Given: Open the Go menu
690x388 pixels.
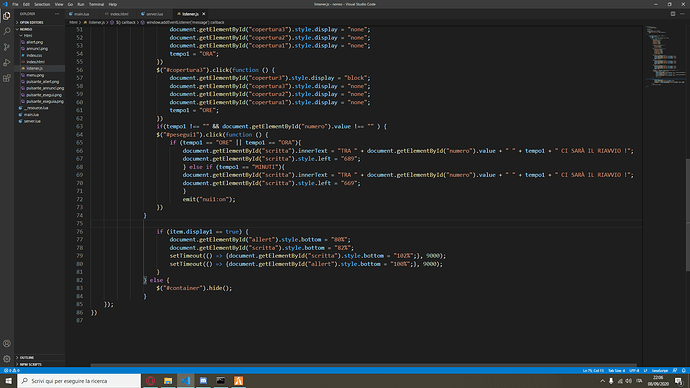Looking at the screenshot, I should coord(70,4).
